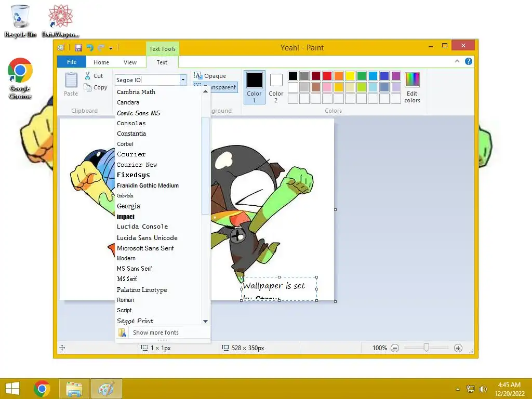Viewport: 532px width, 399px height.
Task: Toggle the font family dropdown arrow
Action: tap(183, 79)
